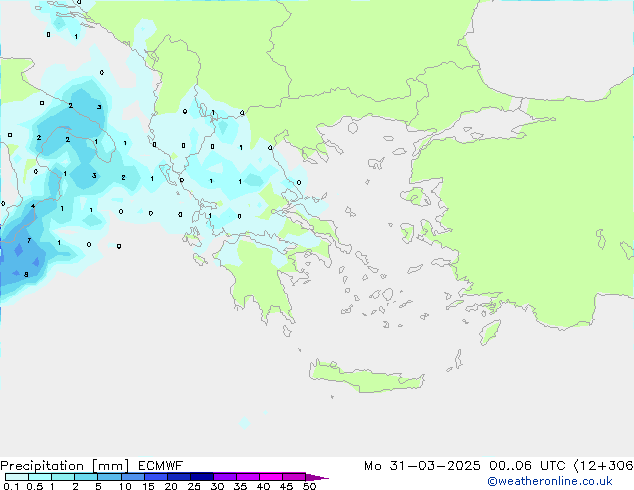Click the 45–50 mm legend swatch
This screenshot has width=634, height=490.
294,477
